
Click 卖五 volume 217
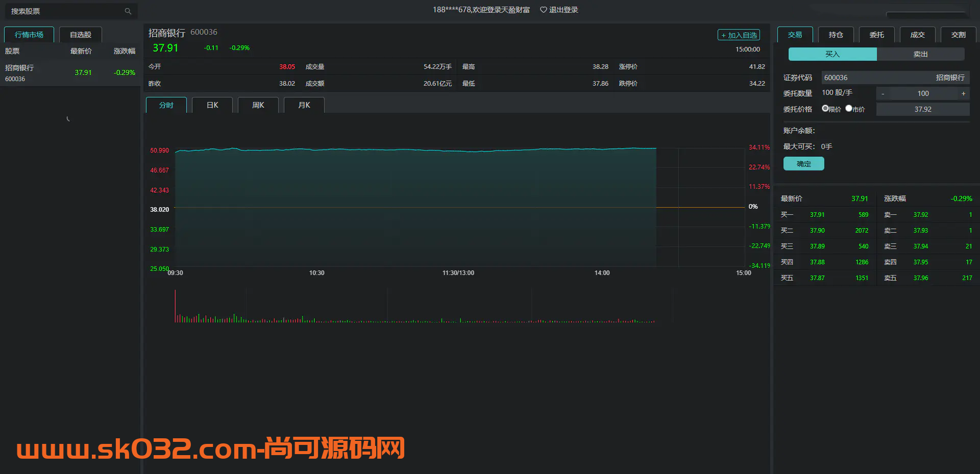pyautogui.click(x=967, y=278)
